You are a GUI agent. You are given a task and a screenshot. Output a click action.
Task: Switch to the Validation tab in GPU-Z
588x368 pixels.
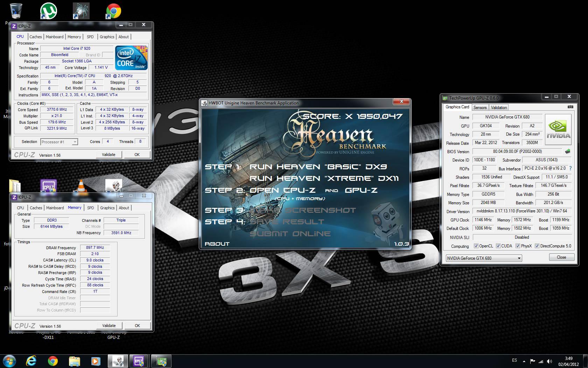499,108
